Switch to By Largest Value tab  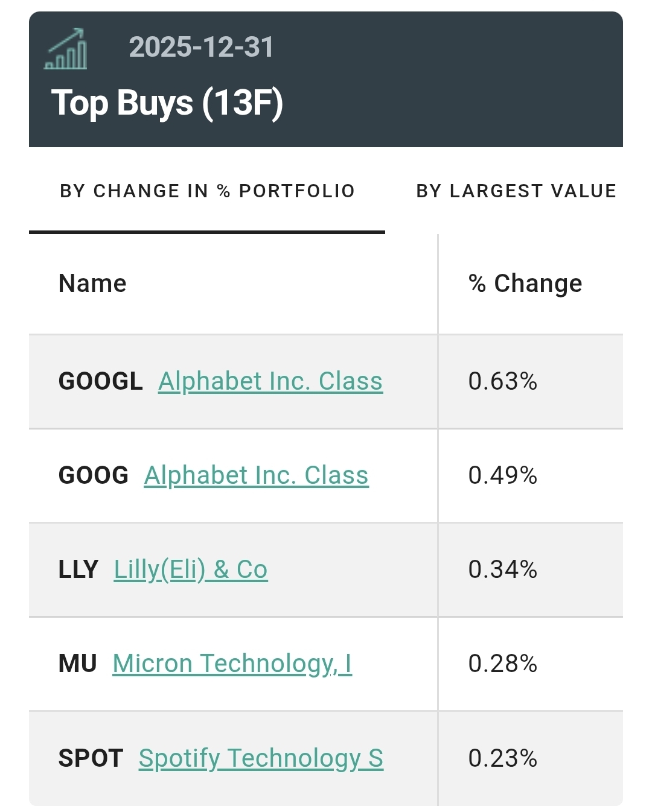coord(516,191)
